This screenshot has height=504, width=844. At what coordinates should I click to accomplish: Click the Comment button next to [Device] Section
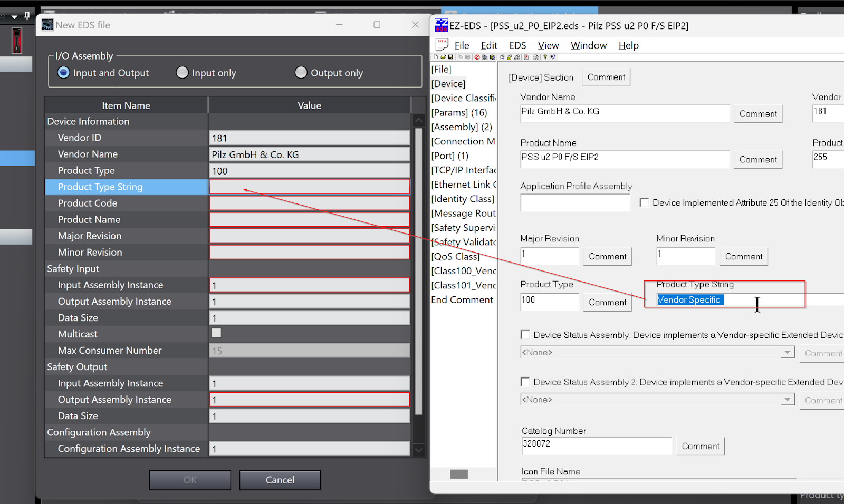606,77
